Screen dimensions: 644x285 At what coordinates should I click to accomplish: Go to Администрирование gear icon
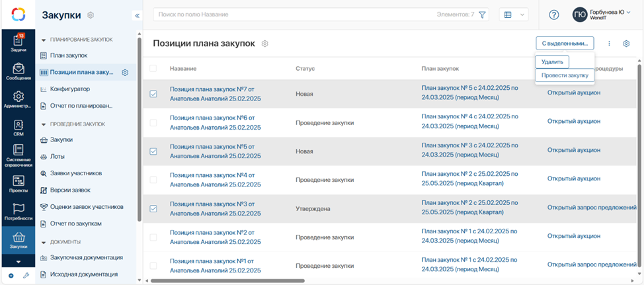[x=18, y=99]
